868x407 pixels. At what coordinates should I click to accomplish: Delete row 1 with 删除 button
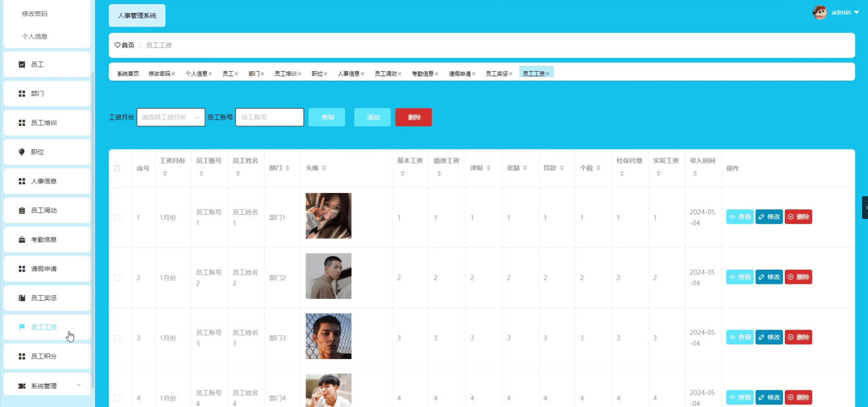tap(798, 217)
